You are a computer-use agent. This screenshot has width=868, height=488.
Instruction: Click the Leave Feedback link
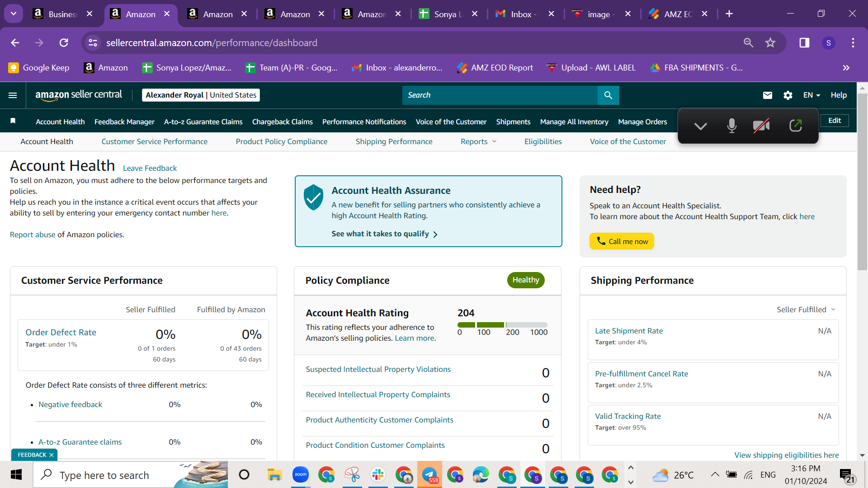(150, 168)
